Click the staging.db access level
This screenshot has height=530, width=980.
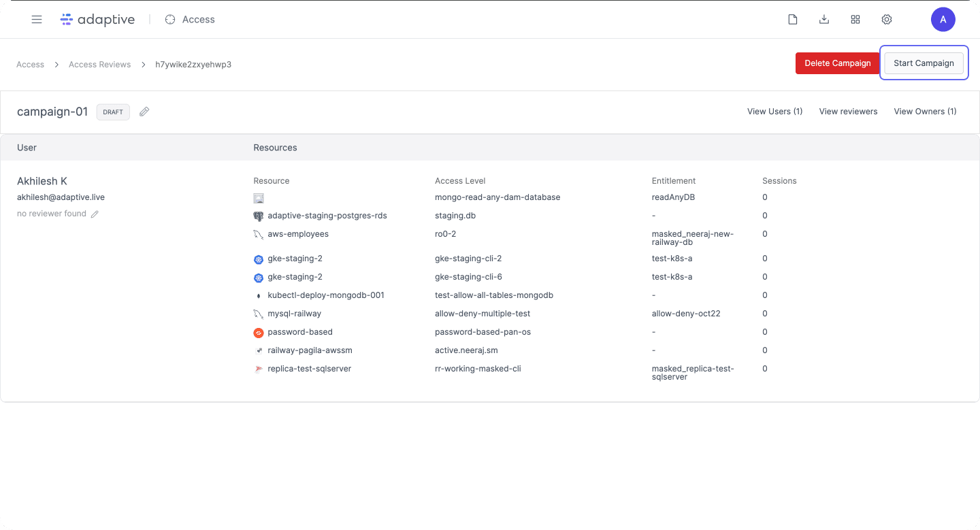(455, 216)
